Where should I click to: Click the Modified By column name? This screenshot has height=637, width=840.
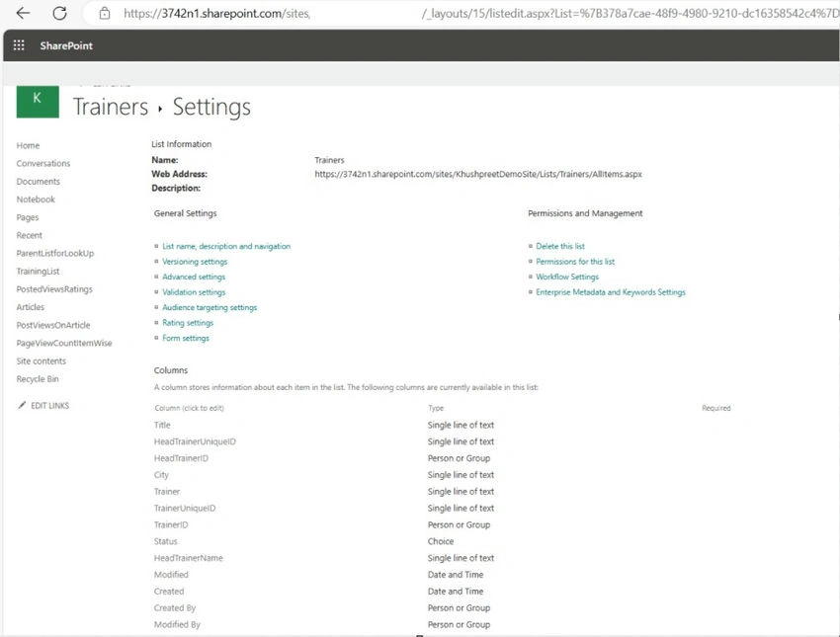coord(177,625)
